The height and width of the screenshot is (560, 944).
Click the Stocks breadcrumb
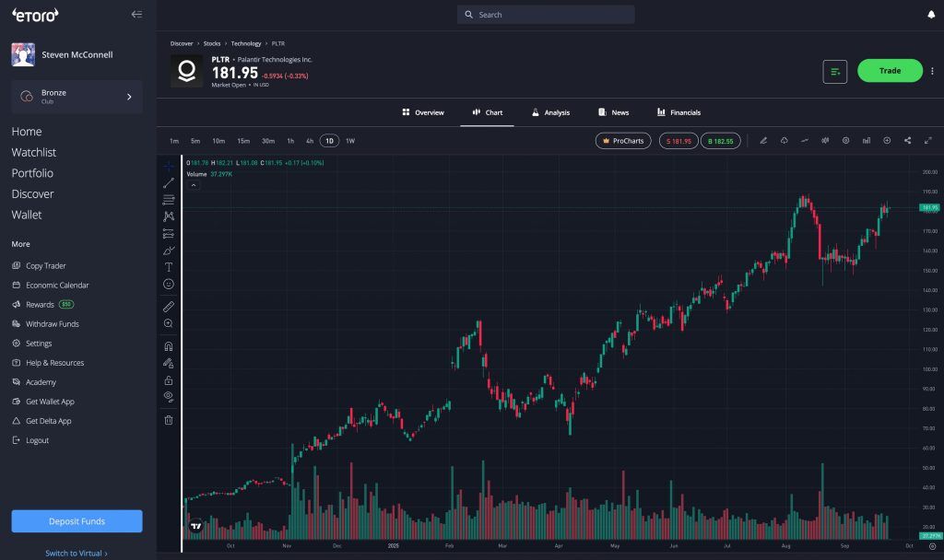point(212,43)
